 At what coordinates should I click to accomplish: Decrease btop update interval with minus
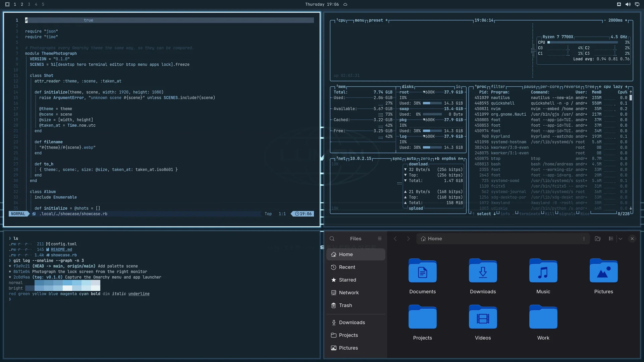605,20
